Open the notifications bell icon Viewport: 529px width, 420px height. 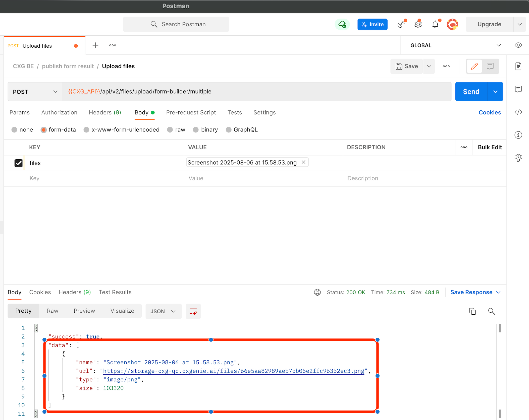point(435,25)
